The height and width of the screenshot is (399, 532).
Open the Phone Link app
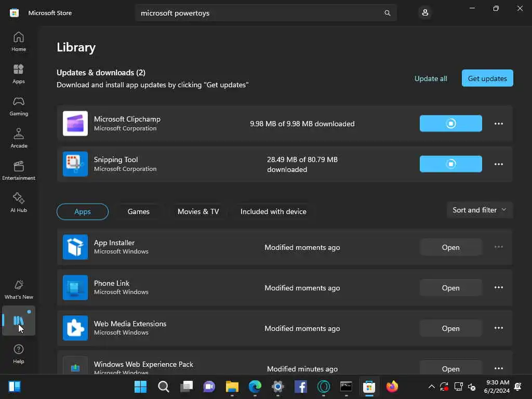point(450,288)
